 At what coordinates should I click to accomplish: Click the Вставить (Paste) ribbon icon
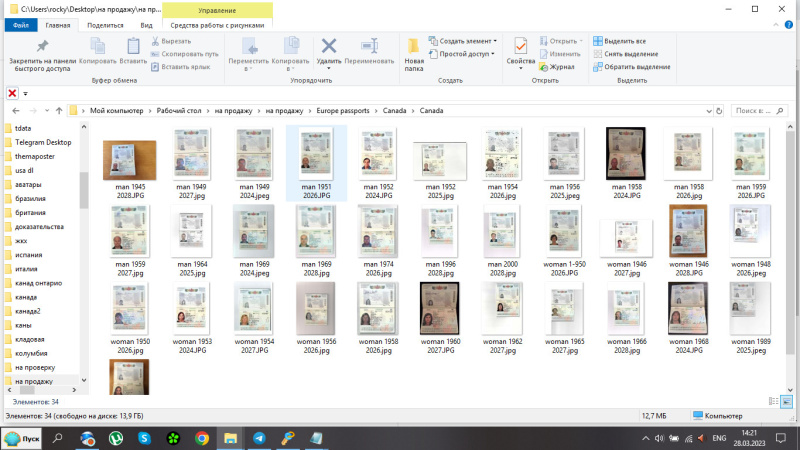click(x=133, y=47)
